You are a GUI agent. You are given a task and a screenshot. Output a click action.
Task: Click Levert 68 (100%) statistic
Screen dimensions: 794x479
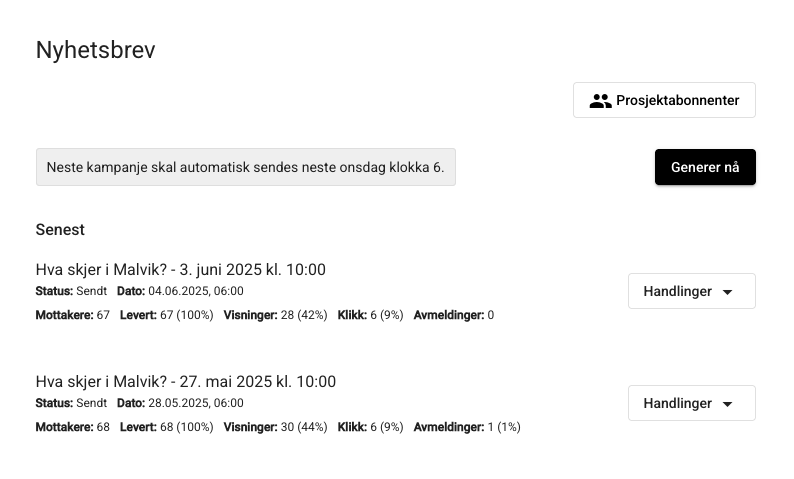(x=167, y=427)
